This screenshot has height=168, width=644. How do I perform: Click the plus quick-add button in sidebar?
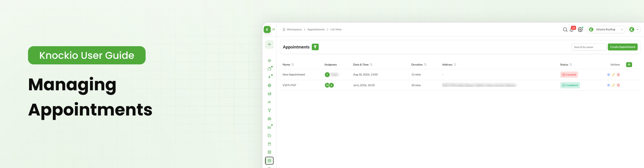269,44
